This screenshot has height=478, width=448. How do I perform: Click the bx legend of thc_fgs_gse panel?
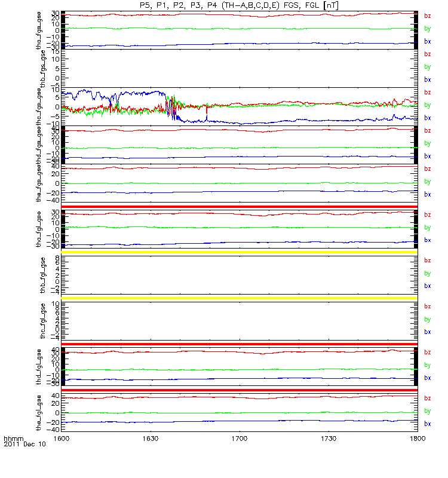pos(427,118)
